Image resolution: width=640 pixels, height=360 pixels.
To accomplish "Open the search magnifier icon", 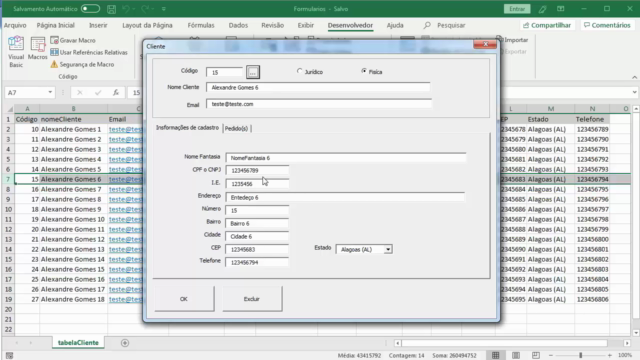I will tap(427, 25).
